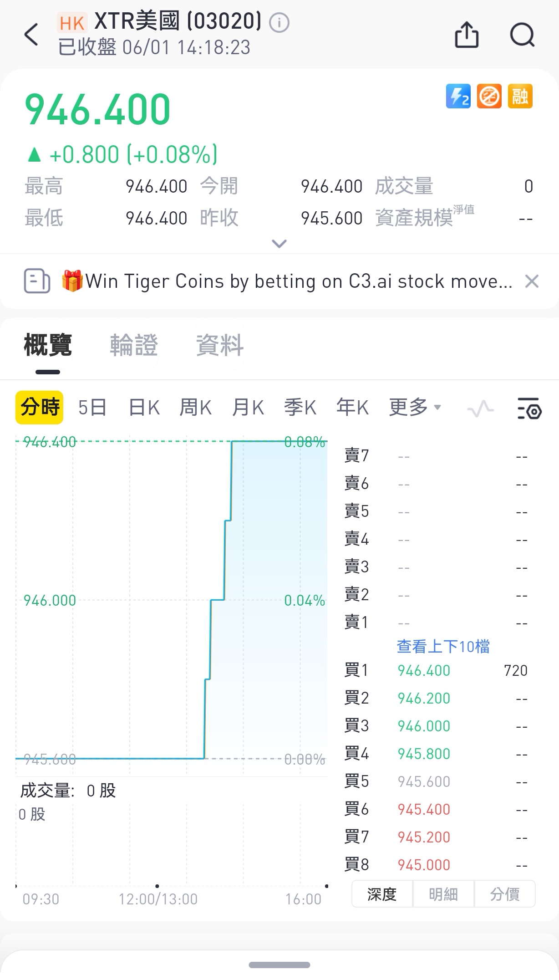The height and width of the screenshot is (980, 559).
Task: Open the share icon
Action: pyautogui.click(x=467, y=35)
